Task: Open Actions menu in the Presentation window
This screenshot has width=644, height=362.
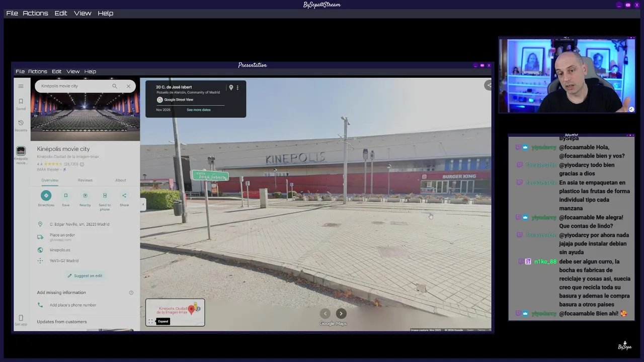Action: 38,71
